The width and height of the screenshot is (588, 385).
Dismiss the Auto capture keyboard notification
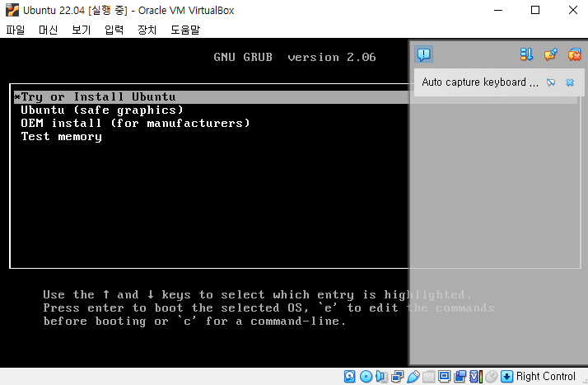(x=570, y=82)
